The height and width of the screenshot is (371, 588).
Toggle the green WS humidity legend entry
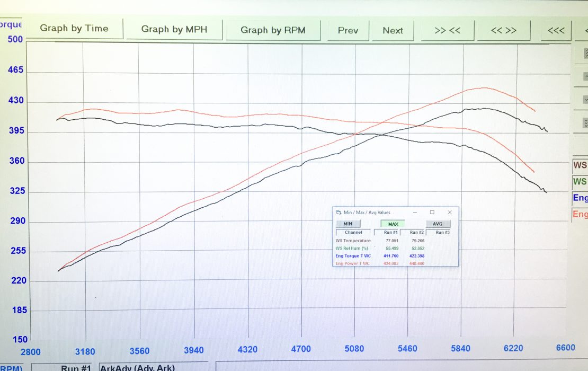580,181
